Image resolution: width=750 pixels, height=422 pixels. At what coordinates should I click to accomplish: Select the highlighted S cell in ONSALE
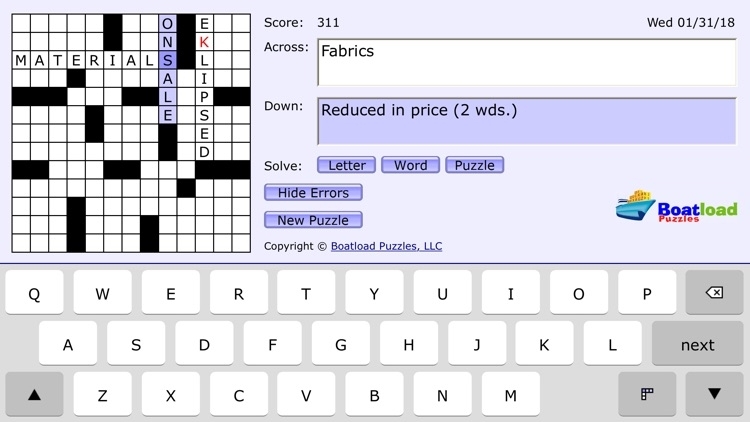[168, 60]
